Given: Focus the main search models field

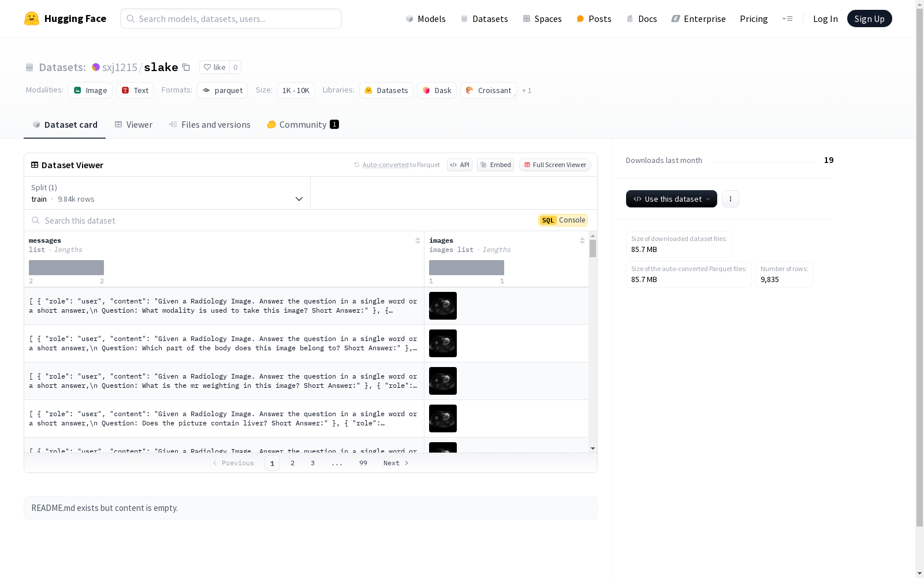Looking at the screenshot, I should coord(231,18).
